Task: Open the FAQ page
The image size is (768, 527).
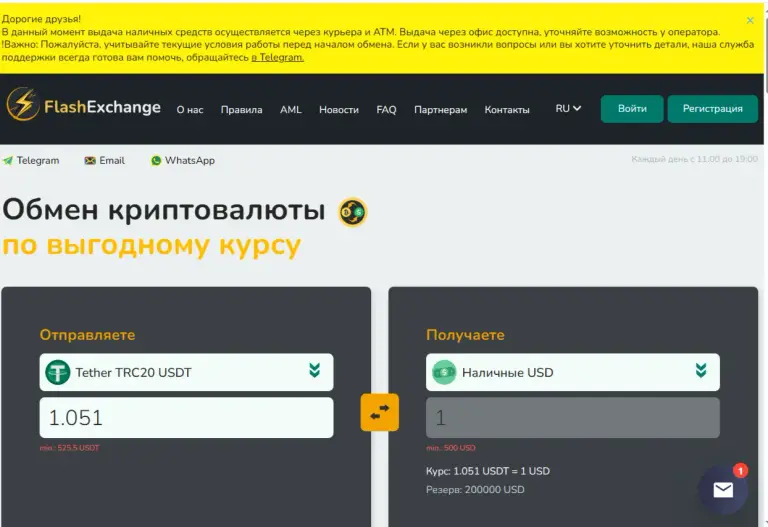Action: 386,110
